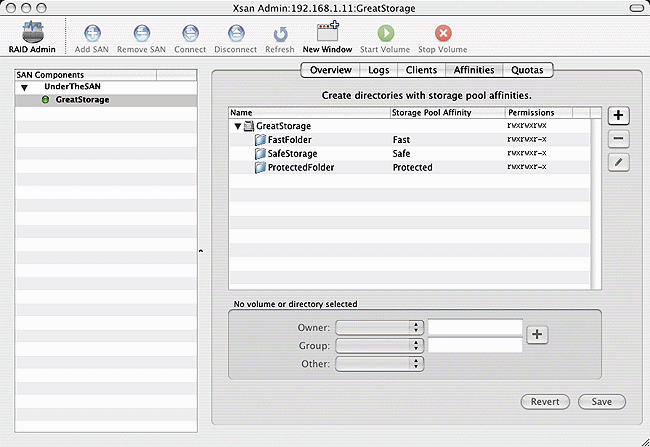Screen dimensions: 650x447
Task: Click the Safe affinity cell
Action: (401, 154)
